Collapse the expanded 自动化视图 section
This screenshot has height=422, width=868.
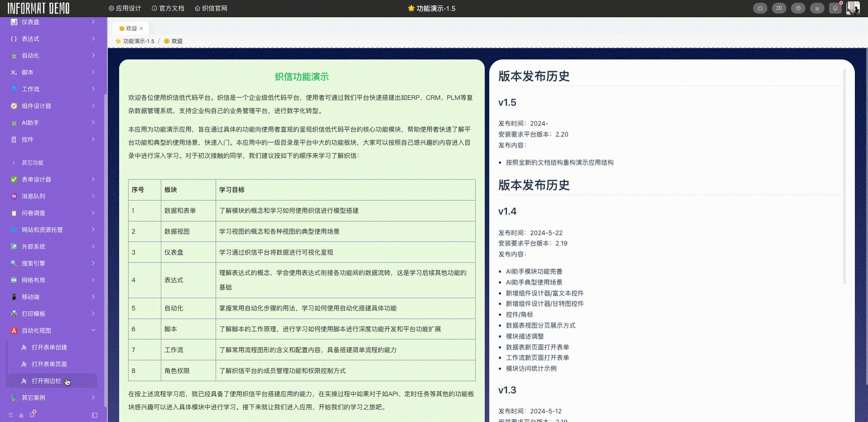point(94,330)
